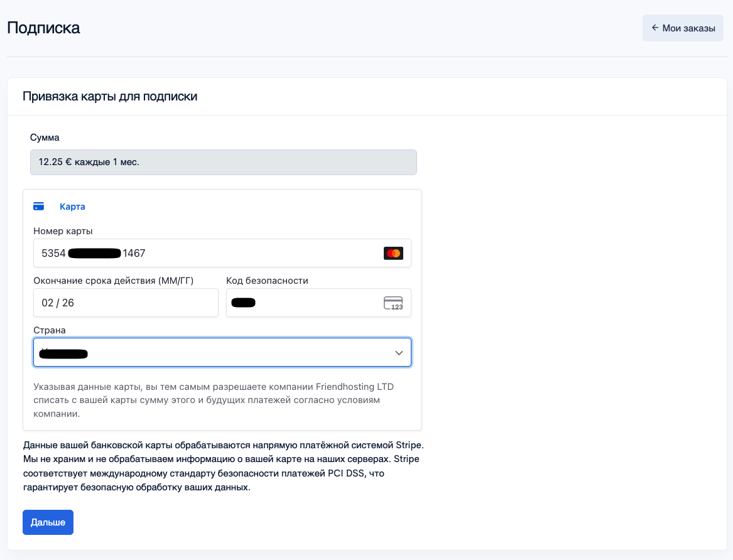Click the chevron arrow in the Страна dropdown
Image resolution: width=733 pixels, height=560 pixels.
[x=399, y=353]
